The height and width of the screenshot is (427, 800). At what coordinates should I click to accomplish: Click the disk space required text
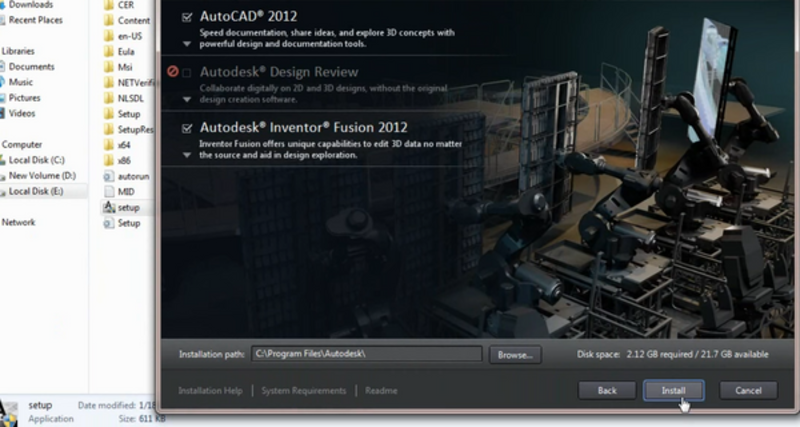coord(672,354)
